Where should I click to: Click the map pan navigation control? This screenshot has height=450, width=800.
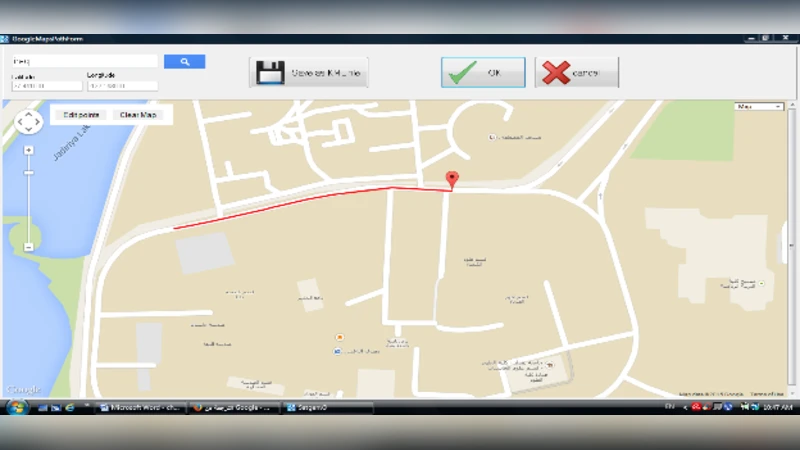28,122
